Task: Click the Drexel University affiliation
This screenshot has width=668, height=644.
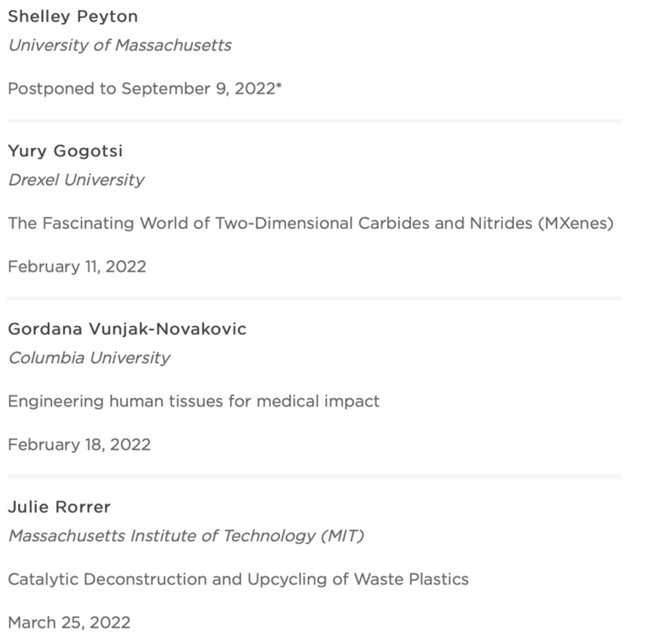Action: [76, 180]
